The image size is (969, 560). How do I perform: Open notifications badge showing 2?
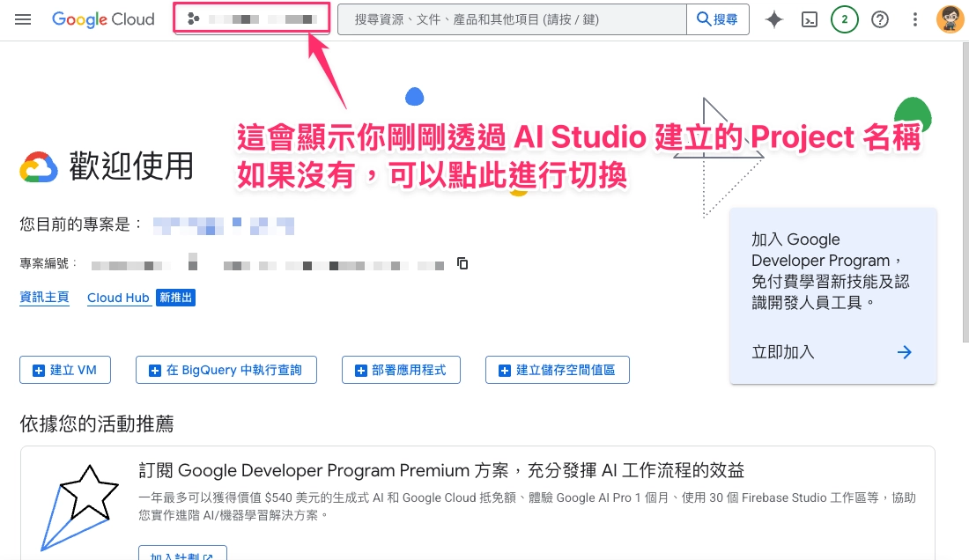pyautogui.click(x=844, y=19)
